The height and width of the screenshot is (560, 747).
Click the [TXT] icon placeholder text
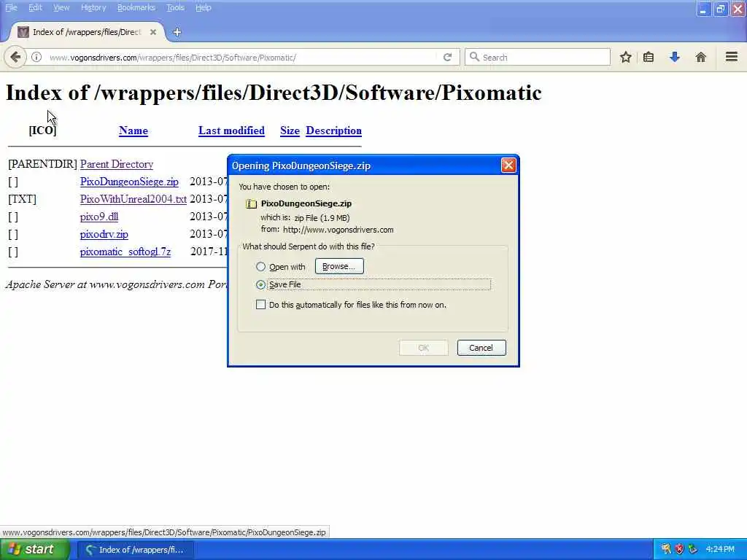pyautogui.click(x=22, y=199)
